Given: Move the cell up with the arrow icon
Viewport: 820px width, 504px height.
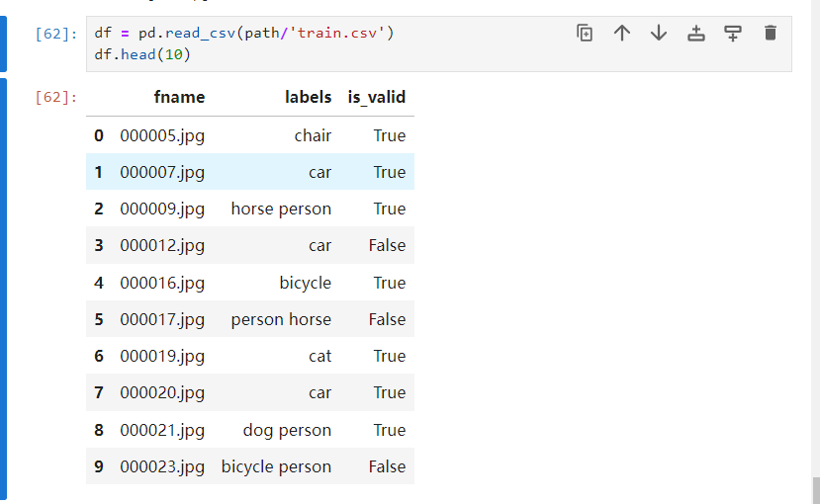Looking at the screenshot, I should click(621, 33).
